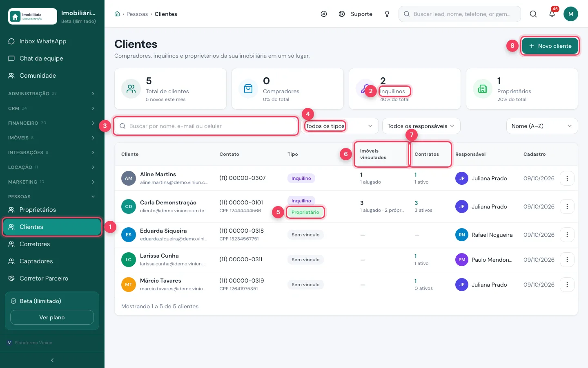Open the Todos os tipos filter dropdown
The width and height of the screenshot is (588, 368).
click(x=340, y=126)
